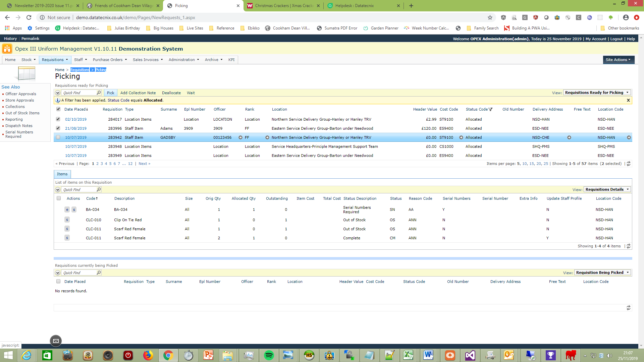
Task: Toggle the select-all checkbox in items list
Action: point(59,198)
